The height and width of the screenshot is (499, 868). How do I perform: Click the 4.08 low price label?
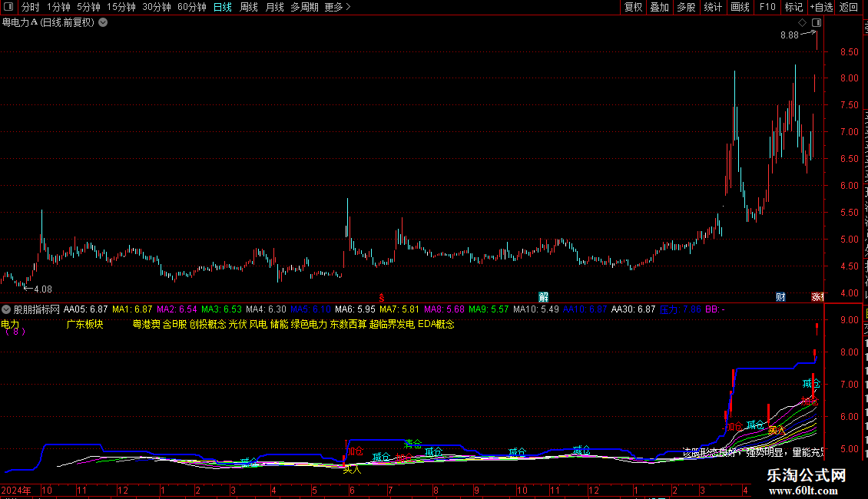[x=42, y=289]
